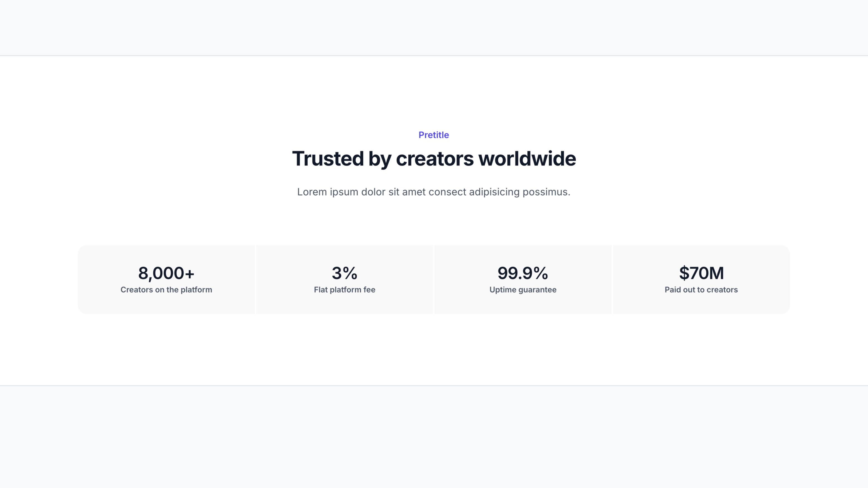Click the "8,000+" statistic number
868x488 pixels.
click(166, 273)
